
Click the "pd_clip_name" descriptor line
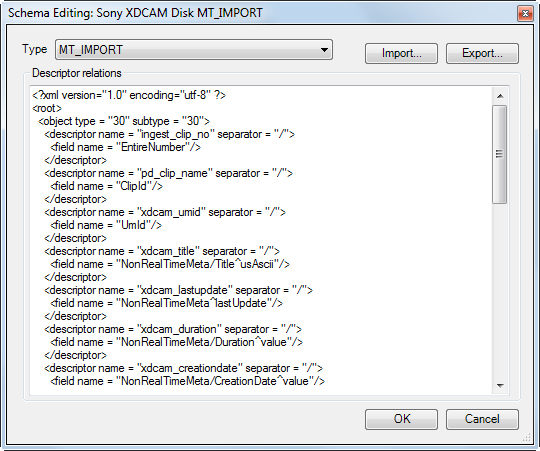(x=168, y=173)
